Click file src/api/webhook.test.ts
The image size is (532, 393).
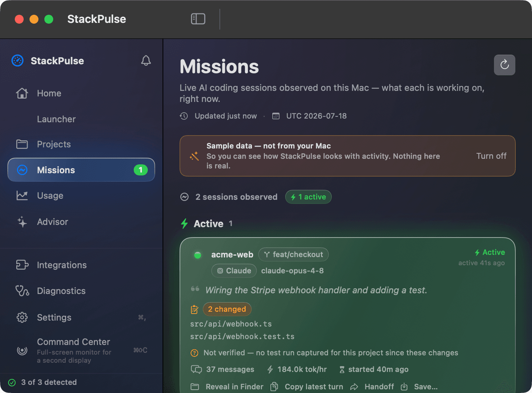coord(242,336)
